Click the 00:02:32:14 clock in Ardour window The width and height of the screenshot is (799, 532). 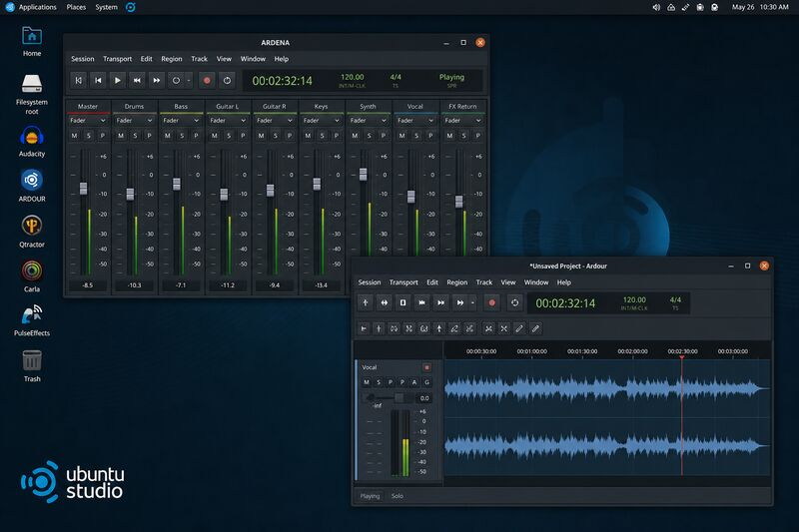[x=565, y=303]
